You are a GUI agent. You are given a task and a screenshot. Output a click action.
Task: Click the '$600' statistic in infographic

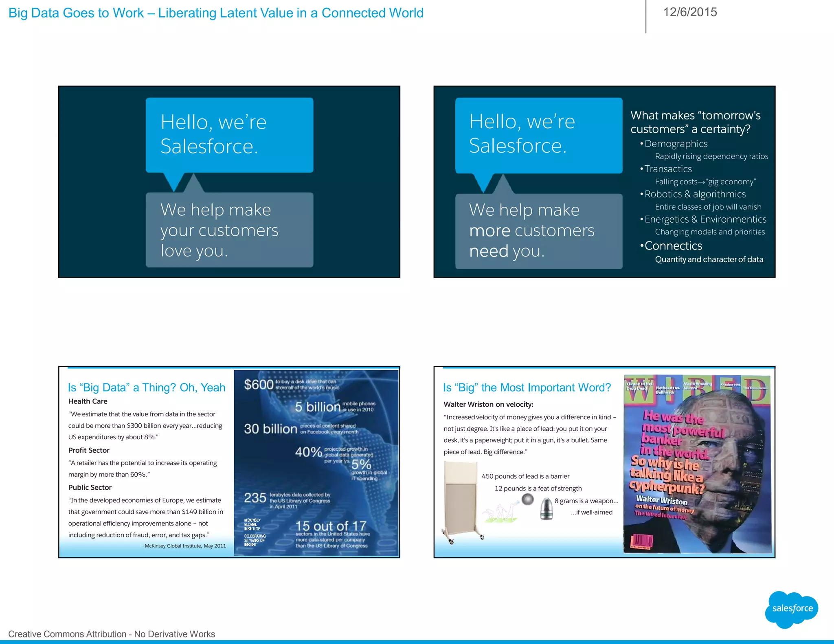coord(259,385)
